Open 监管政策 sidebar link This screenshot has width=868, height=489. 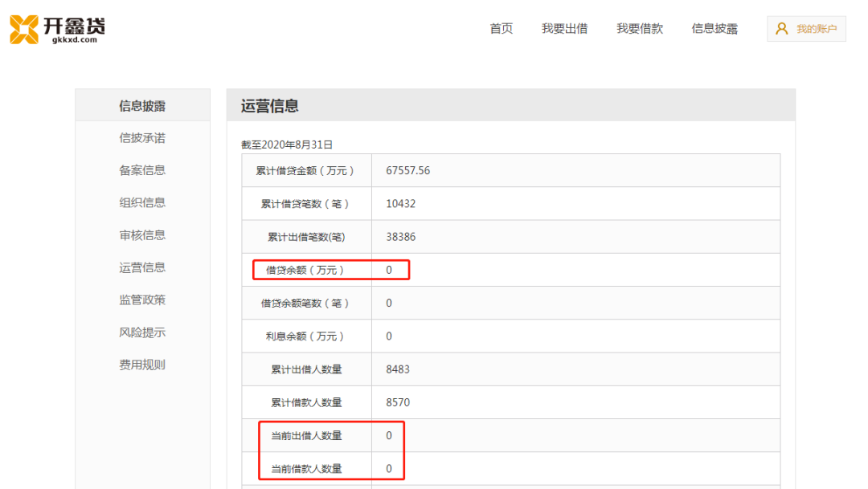pos(142,300)
